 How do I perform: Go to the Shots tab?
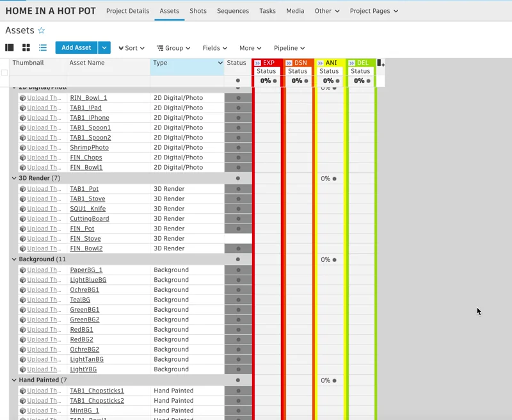click(198, 11)
